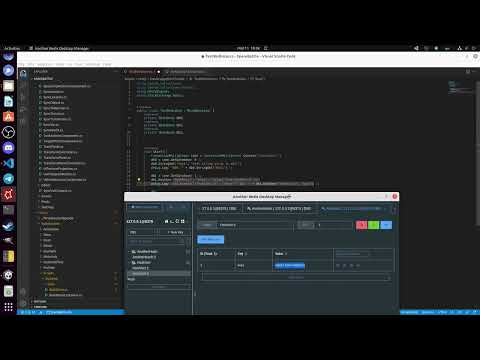This screenshot has width=480, height=360.
Task: Click minimap in VS Code editor
Action: pos(461,87)
